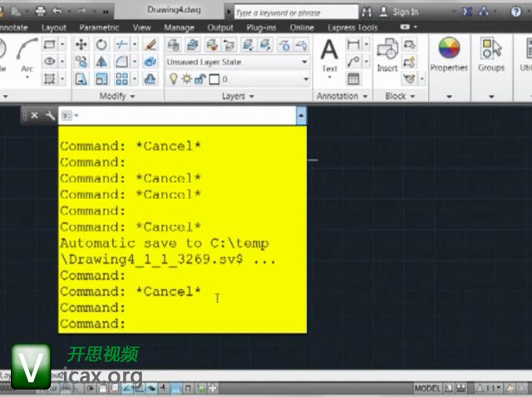Insert a Table from Annotation panel
The image size is (532, 397).
(353, 79)
